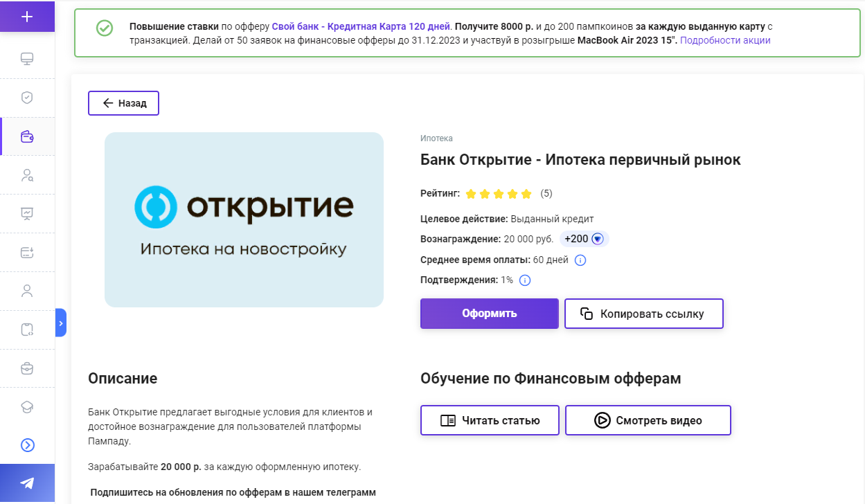Go back with the Назад button
The width and height of the screenshot is (865, 504).
click(123, 103)
